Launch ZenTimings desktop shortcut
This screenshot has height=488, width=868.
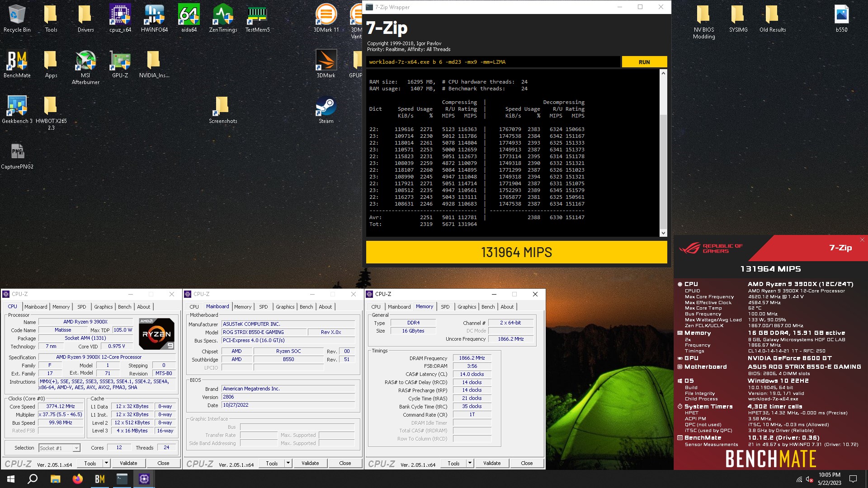(x=223, y=19)
